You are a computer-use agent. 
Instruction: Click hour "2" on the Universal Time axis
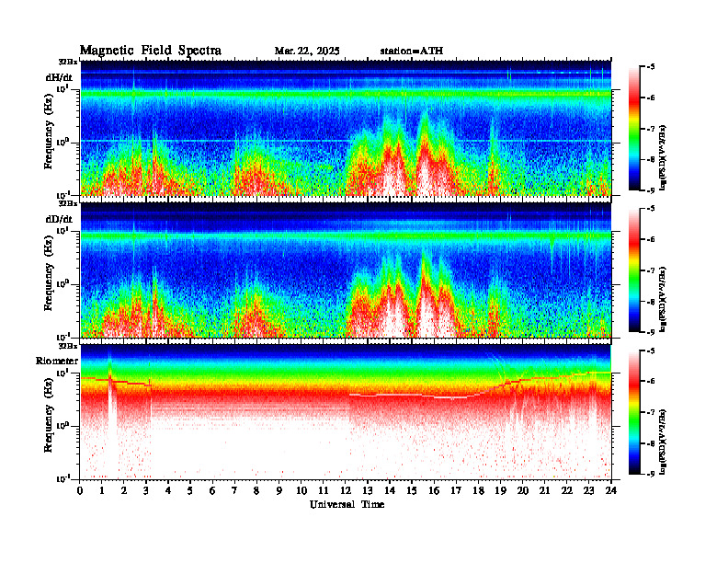click(124, 491)
